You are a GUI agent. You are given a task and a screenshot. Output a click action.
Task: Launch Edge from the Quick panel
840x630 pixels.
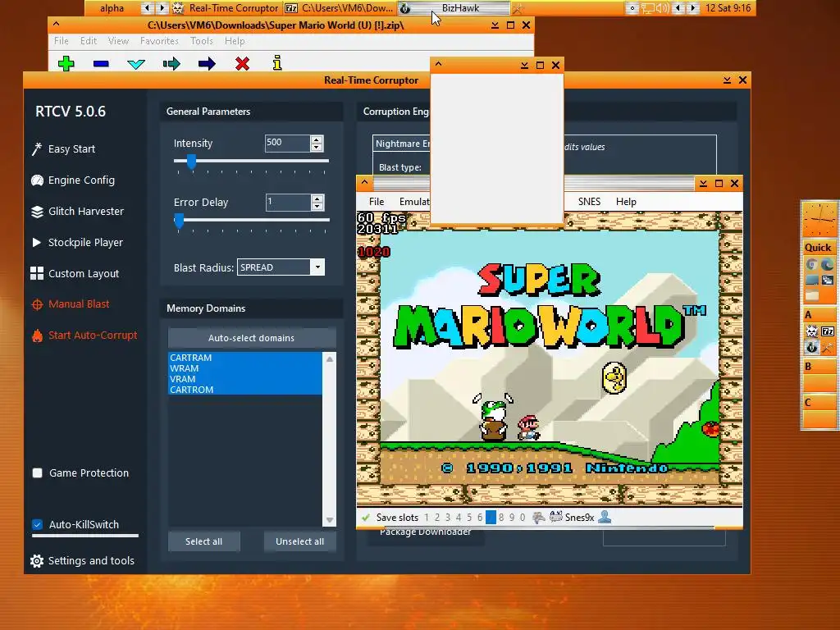pyautogui.click(x=828, y=265)
